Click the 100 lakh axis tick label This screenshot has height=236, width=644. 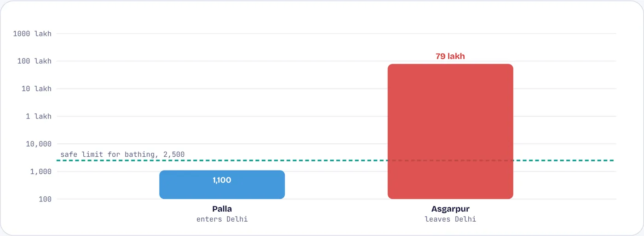(x=34, y=61)
